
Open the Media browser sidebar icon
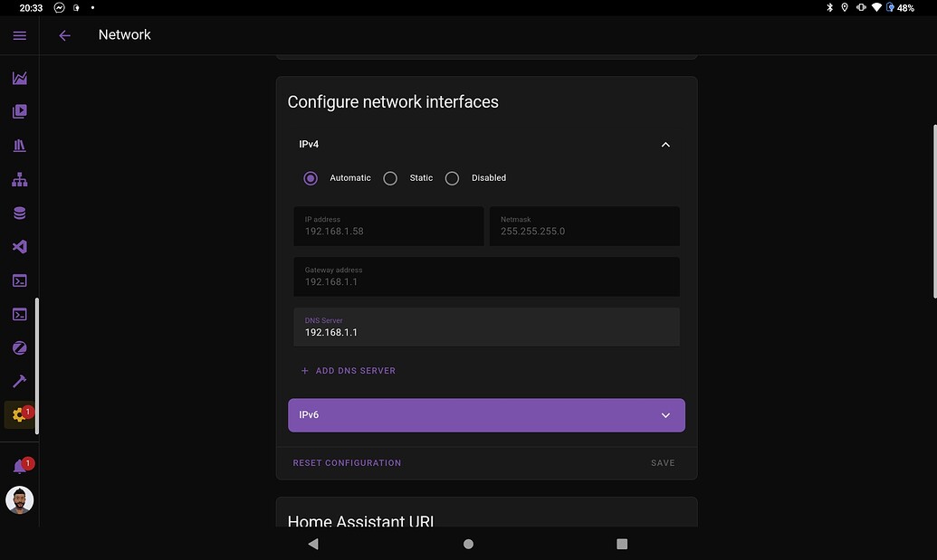coord(19,111)
